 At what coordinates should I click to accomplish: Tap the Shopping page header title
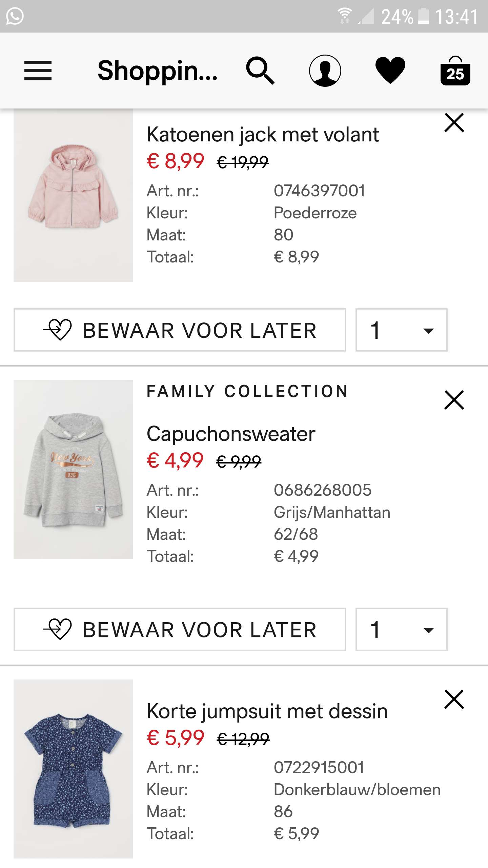(158, 71)
